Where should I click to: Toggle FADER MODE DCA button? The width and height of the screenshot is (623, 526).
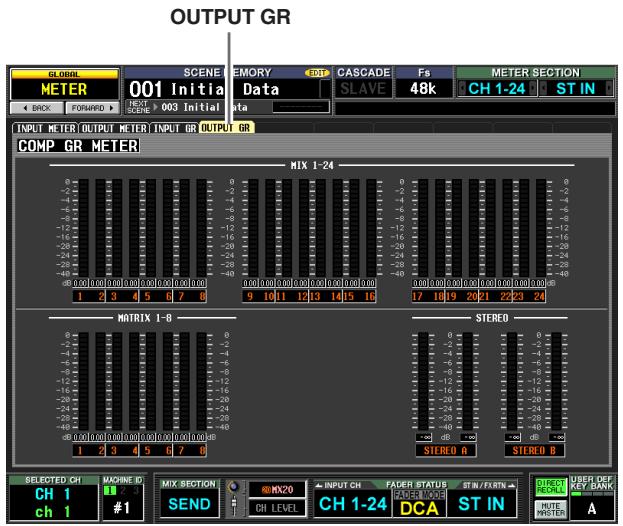[x=419, y=503]
